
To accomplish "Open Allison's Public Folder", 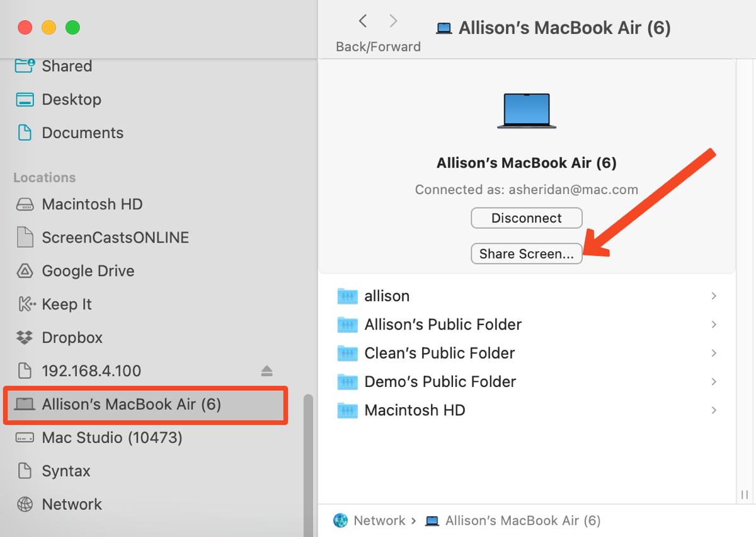I will point(442,324).
